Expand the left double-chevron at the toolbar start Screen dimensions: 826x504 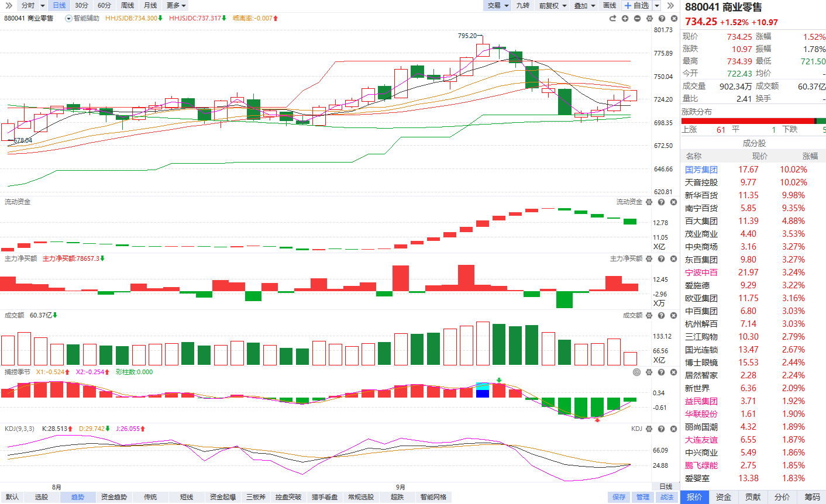(x=8, y=5)
